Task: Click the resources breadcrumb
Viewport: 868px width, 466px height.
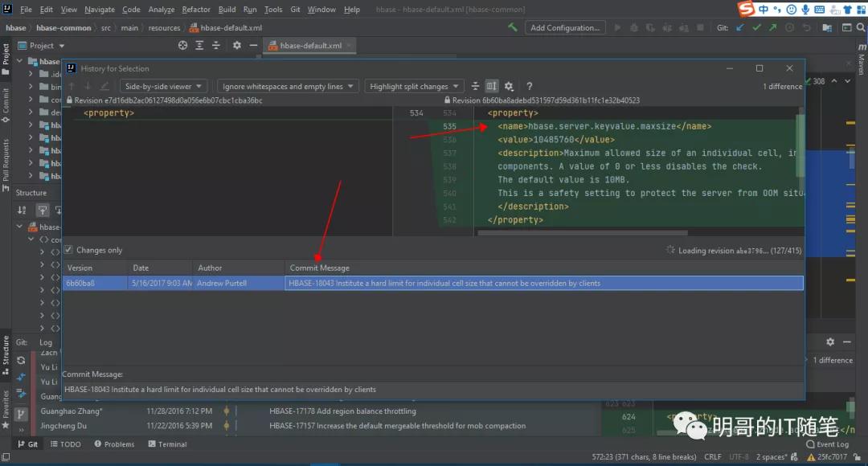Action: 165,27
